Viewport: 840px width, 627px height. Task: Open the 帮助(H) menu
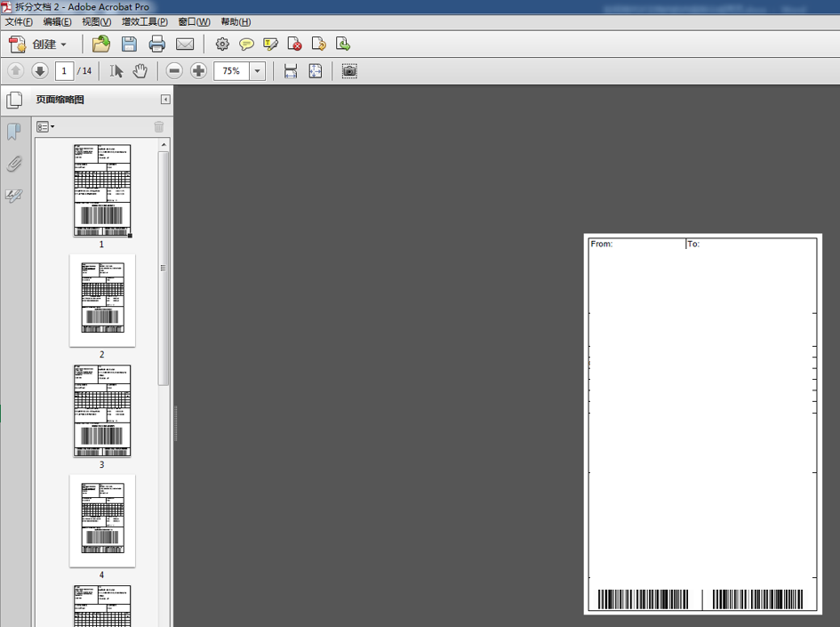click(x=236, y=21)
